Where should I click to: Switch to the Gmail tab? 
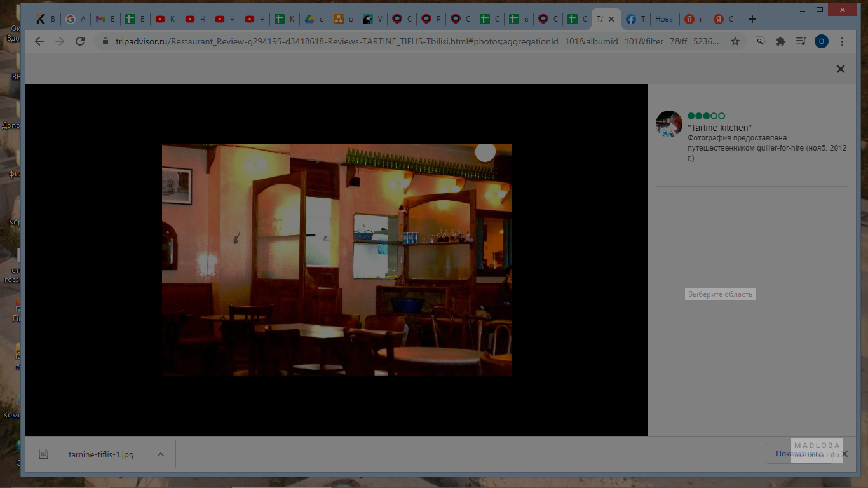[105, 19]
